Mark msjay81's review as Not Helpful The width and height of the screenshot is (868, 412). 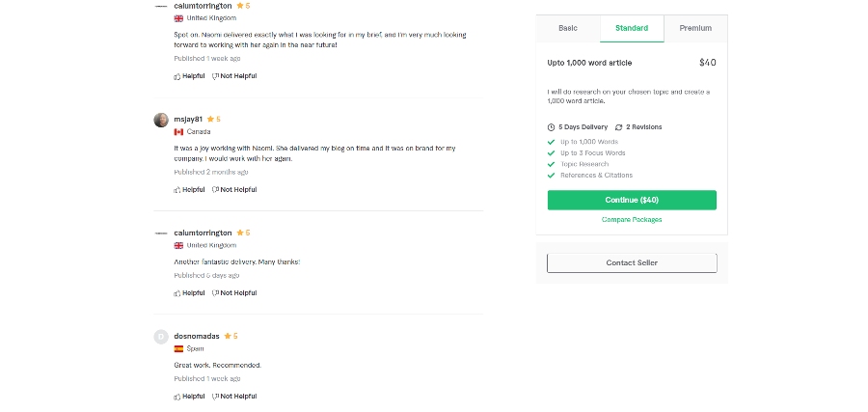pos(234,190)
